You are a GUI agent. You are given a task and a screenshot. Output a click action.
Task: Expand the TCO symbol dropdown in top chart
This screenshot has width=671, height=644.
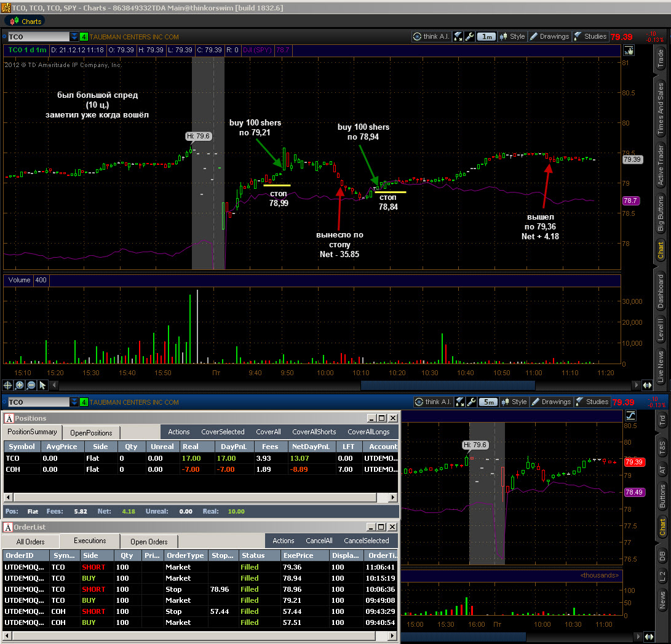pyautogui.click(x=74, y=37)
